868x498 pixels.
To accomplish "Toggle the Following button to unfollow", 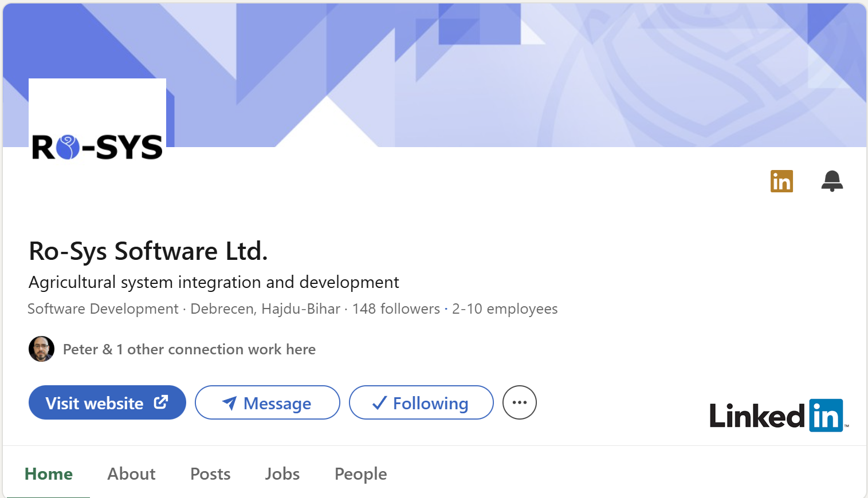I will pos(421,402).
